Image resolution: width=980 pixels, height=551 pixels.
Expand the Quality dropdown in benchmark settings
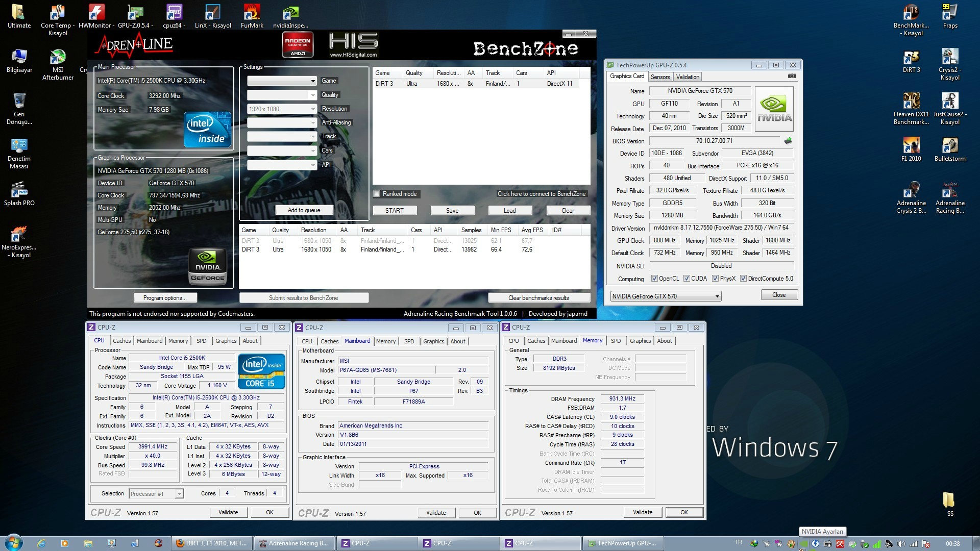coord(311,95)
